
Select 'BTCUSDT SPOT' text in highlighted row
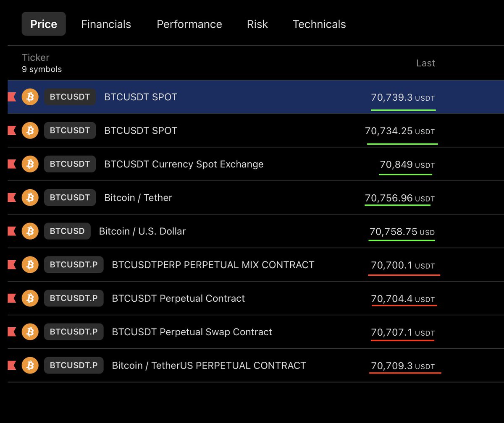coord(141,97)
